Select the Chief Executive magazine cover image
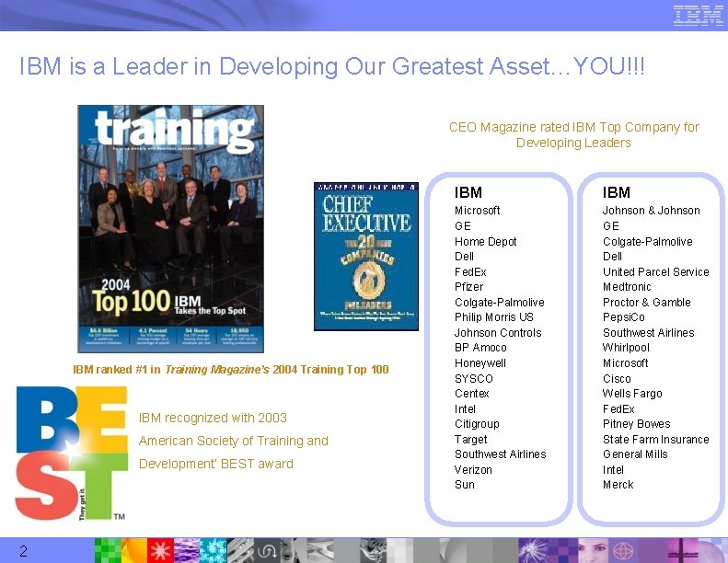Image resolution: width=728 pixels, height=563 pixels. pyautogui.click(x=366, y=257)
